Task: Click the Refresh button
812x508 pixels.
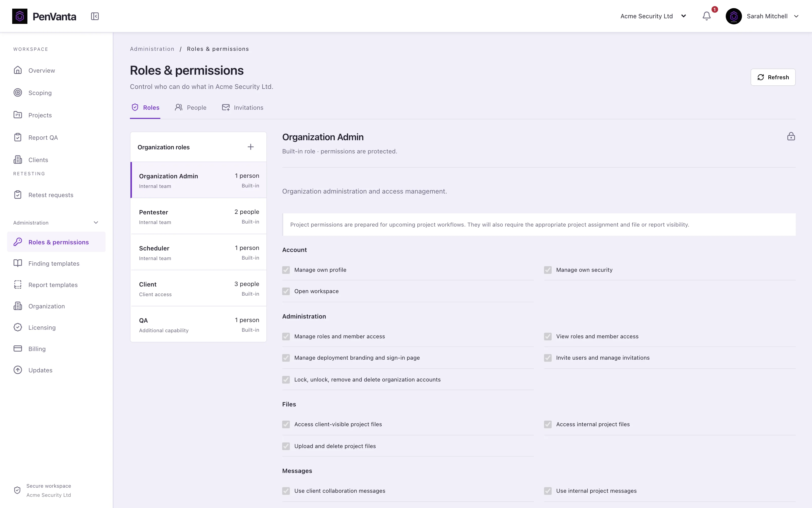Action: point(773,77)
